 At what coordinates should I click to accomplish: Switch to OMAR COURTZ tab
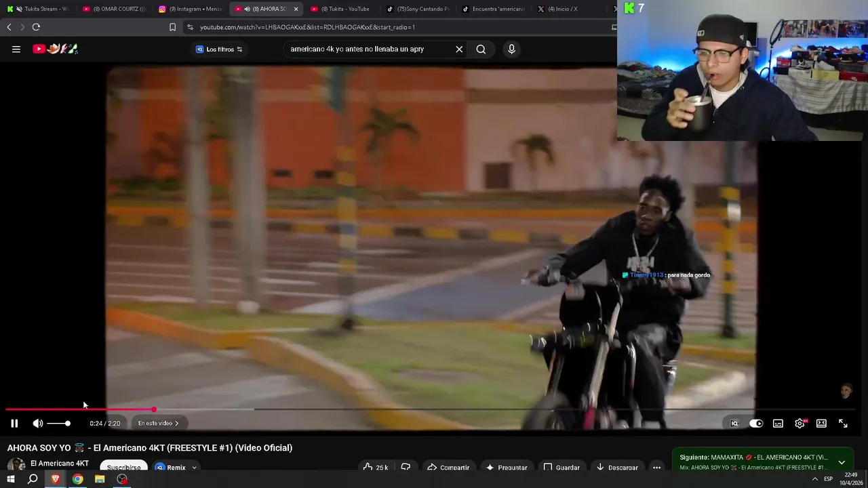114,9
